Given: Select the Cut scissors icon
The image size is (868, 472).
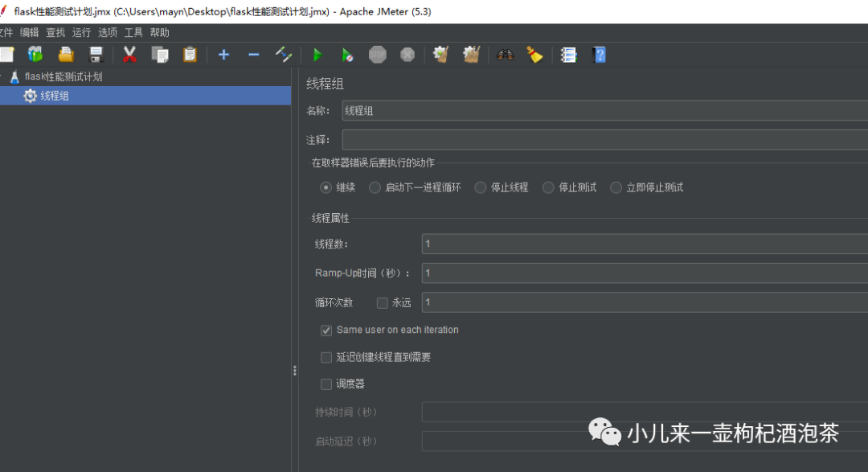Looking at the screenshot, I should (129, 54).
